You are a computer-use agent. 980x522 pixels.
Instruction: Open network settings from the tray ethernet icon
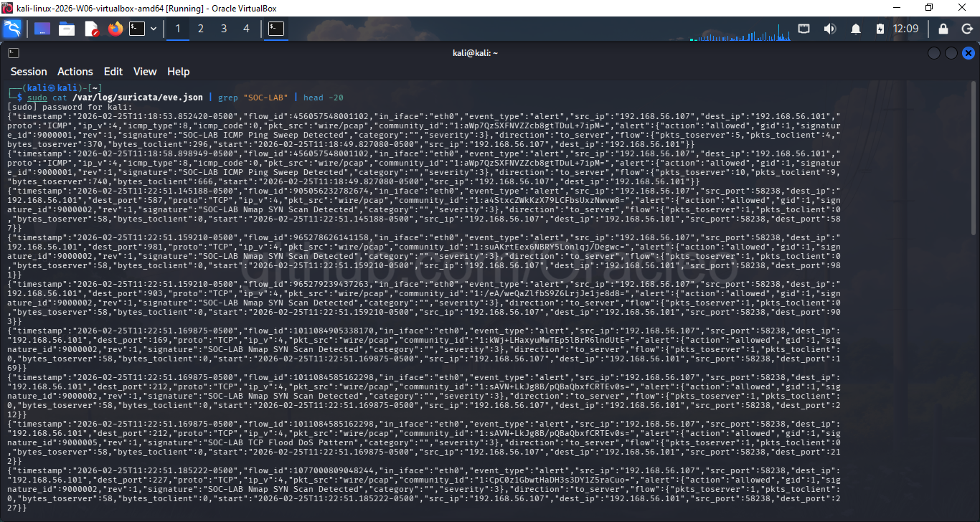[804, 29]
